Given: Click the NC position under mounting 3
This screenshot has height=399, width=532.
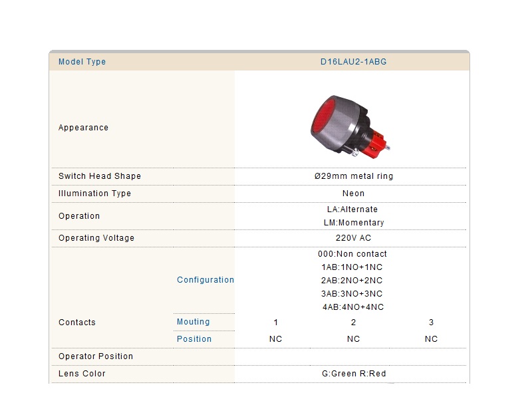Looking at the screenshot, I should [x=431, y=339].
